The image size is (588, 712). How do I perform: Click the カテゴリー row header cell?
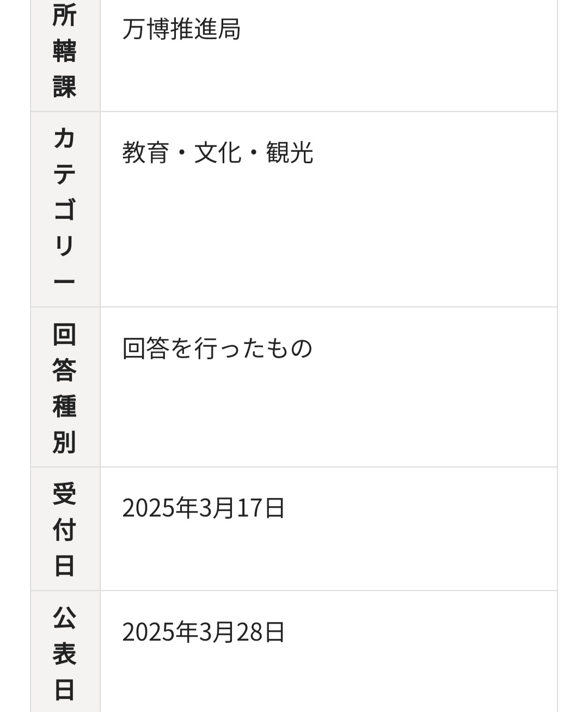(64, 209)
